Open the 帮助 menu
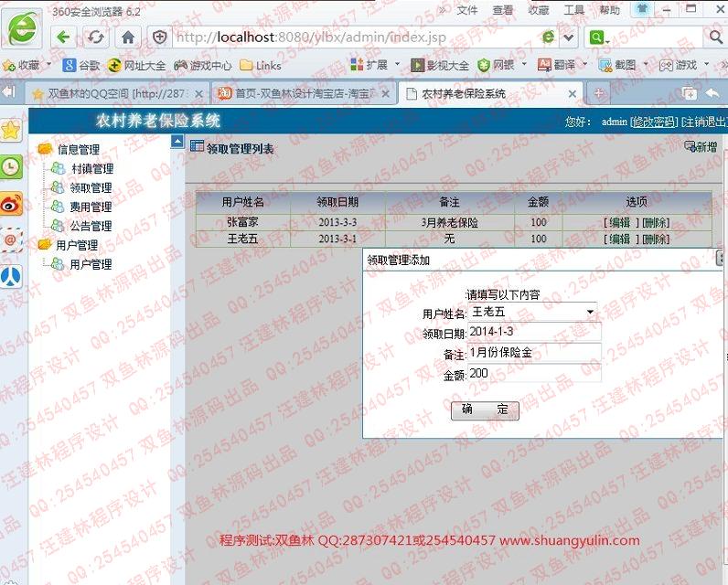The height and width of the screenshot is (585, 728). [610, 10]
